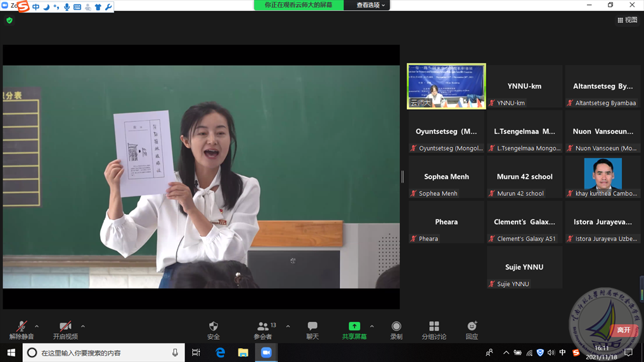The image size is (644, 362).
Task: Open Reactions (回应) smiley icon
Action: pos(472,330)
